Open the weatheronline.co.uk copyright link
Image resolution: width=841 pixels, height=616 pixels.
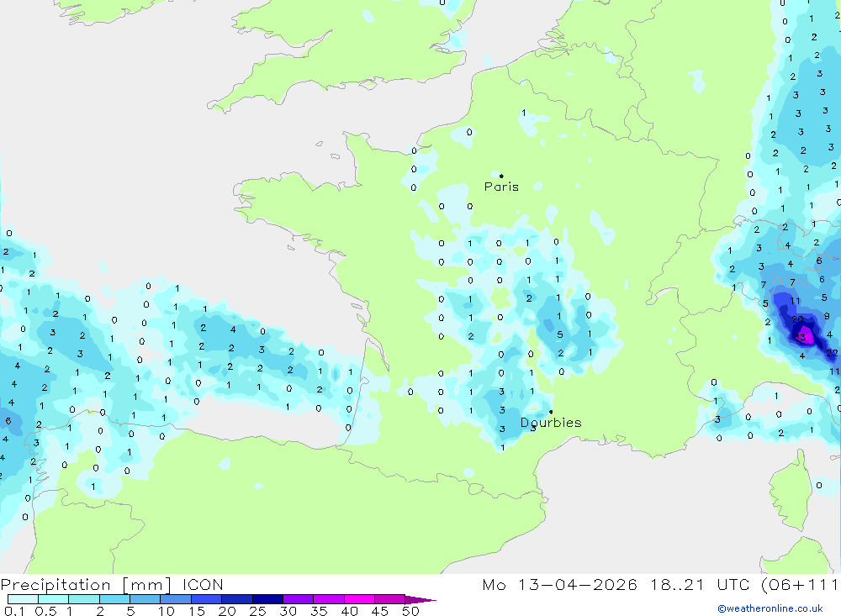tap(770, 608)
